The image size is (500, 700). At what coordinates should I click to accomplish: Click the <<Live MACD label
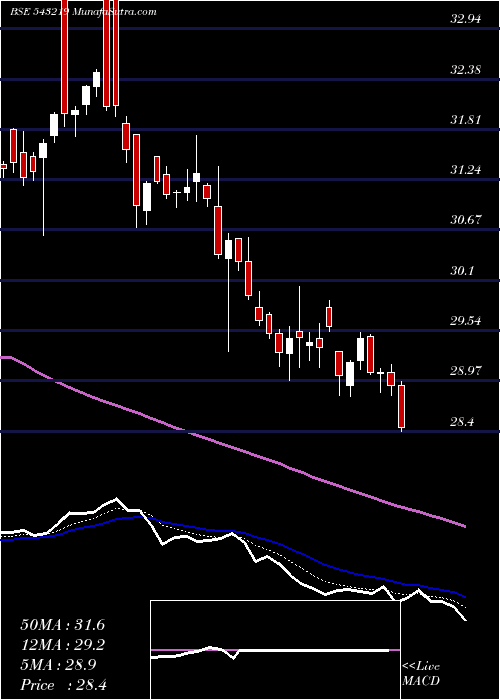point(421,674)
